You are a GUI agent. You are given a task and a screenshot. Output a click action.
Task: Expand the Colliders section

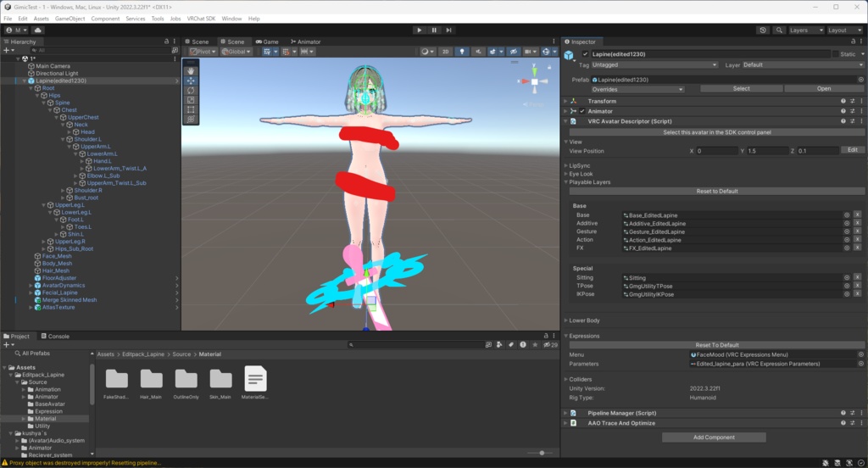565,379
